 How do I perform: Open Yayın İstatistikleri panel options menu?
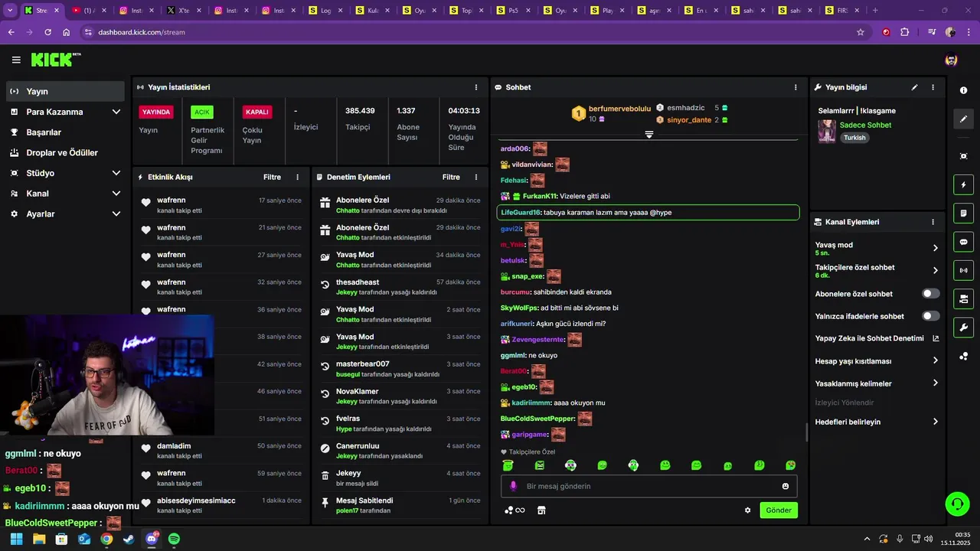(x=476, y=87)
